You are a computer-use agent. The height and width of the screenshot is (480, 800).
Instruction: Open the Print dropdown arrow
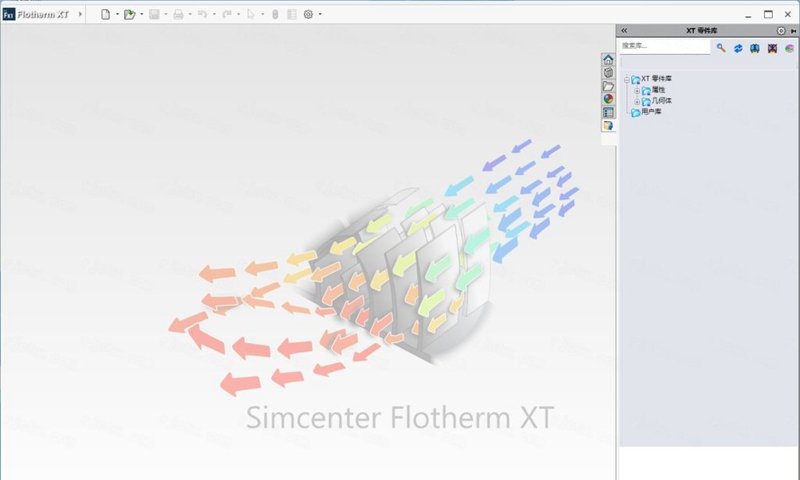click(x=190, y=14)
